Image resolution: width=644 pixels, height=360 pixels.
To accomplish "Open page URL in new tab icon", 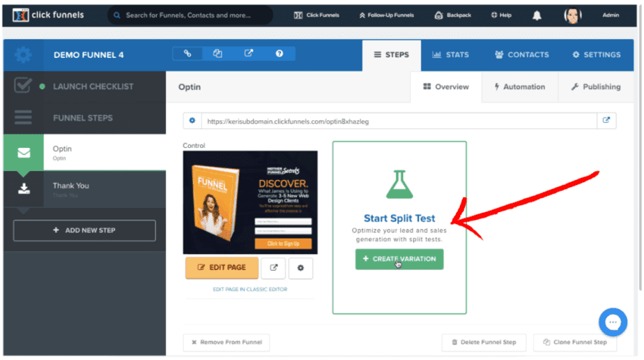I will (606, 121).
